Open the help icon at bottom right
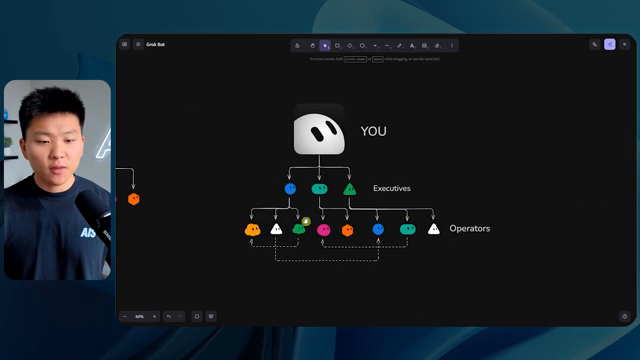This screenshot has width=640, height=360. pyautogui.click(x=624, y=316)
